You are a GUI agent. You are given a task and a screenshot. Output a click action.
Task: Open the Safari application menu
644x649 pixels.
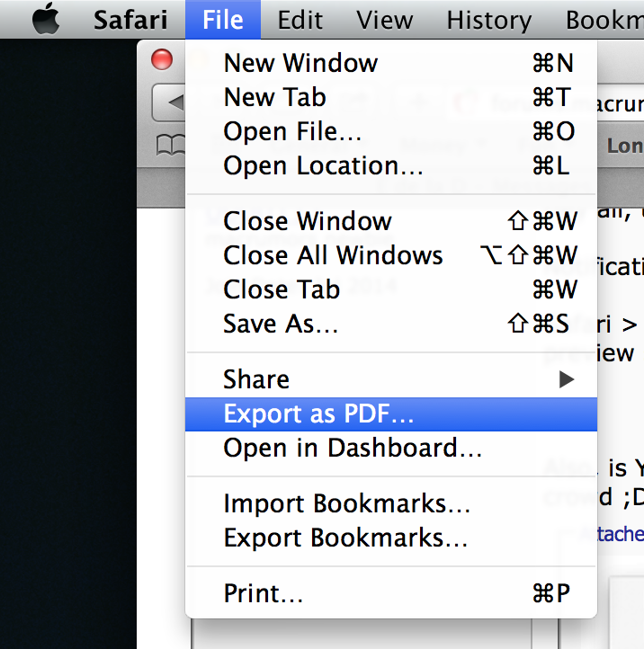tap(130, 20)
